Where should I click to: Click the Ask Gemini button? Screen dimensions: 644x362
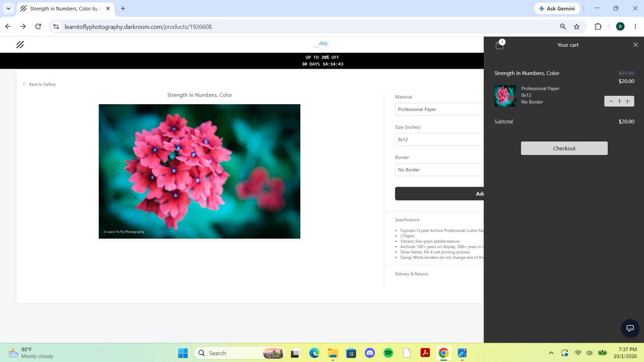point(557,9)
